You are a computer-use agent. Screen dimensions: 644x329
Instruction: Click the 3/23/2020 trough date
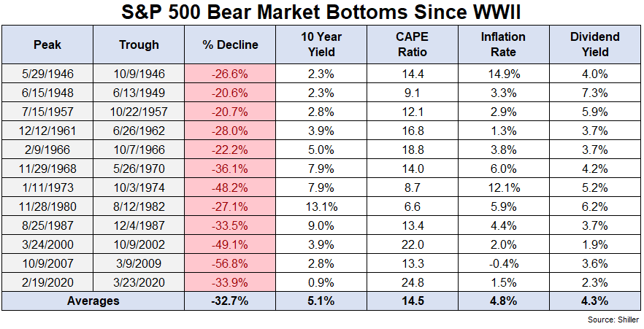[x=139, y=282]
